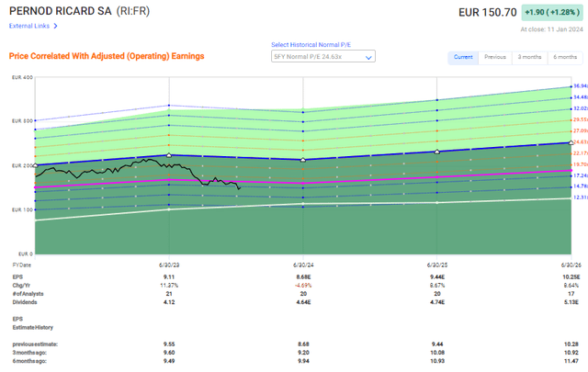Image resolution: width=588 pixels, height=372 pixels.
Task: Select the Current tab
Action: (463, 57)
